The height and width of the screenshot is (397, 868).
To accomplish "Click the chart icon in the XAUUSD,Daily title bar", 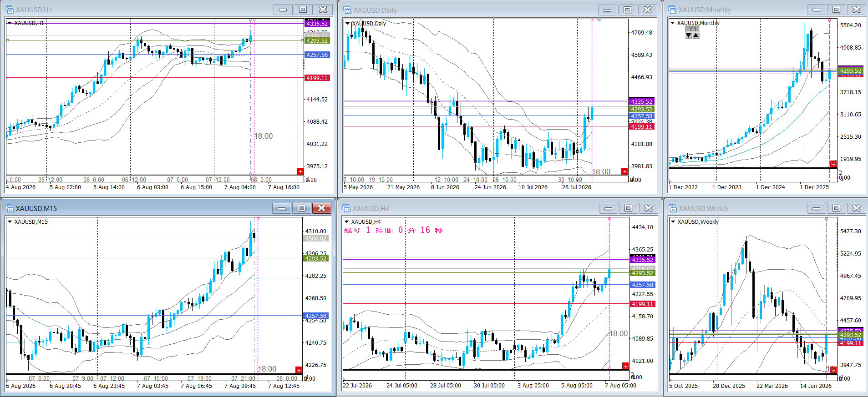I will coord(347,10).
